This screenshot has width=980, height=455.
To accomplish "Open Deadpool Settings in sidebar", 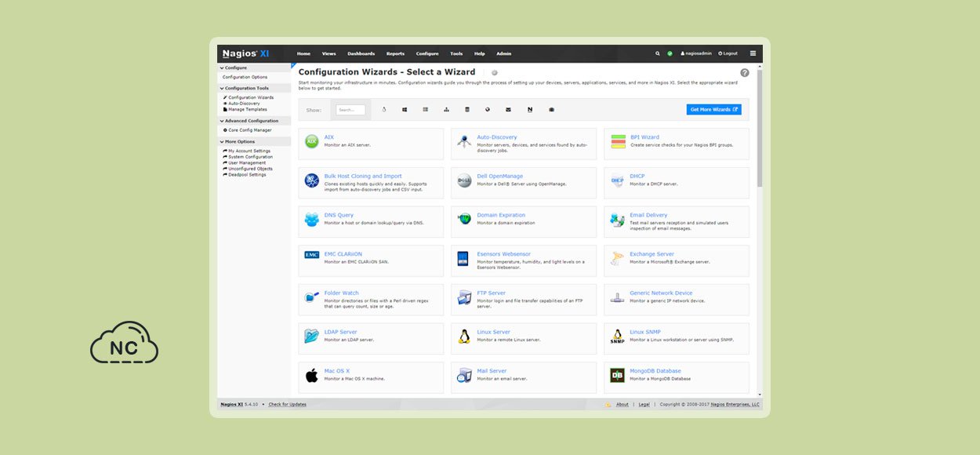I will pyautogui.click(x=245, y=174).
